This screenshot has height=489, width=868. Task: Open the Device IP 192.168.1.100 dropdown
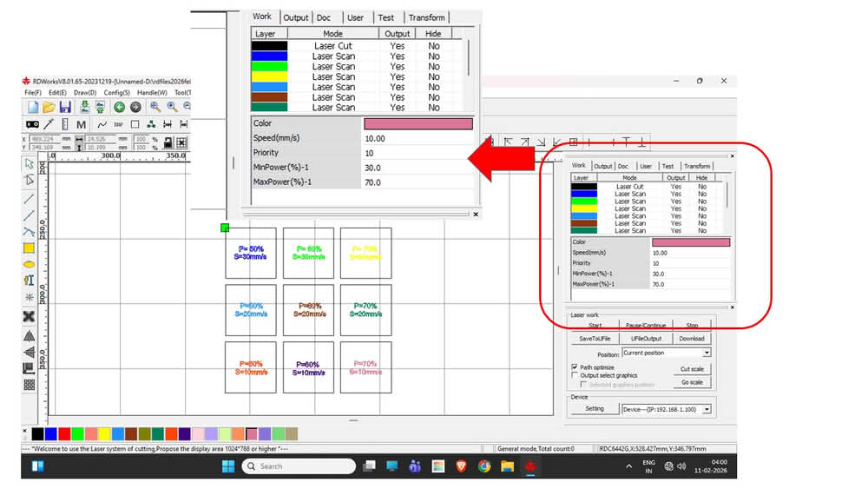coord(667,409)
